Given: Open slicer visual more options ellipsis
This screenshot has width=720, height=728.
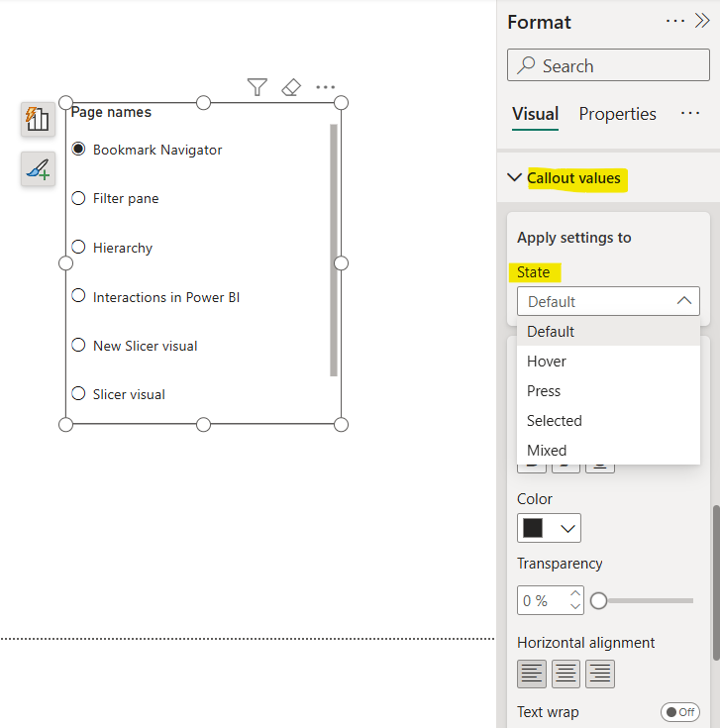Looking at the screenshot, I should [326, 87].
